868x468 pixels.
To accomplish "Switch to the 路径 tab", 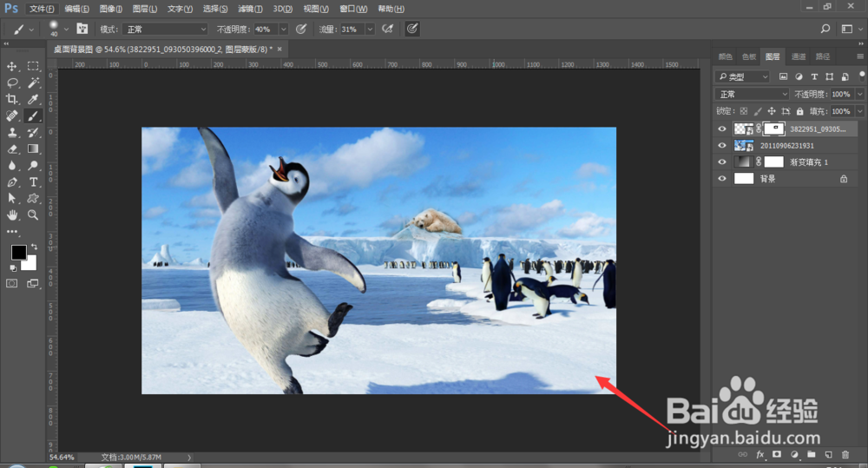I will click(823, 56).
